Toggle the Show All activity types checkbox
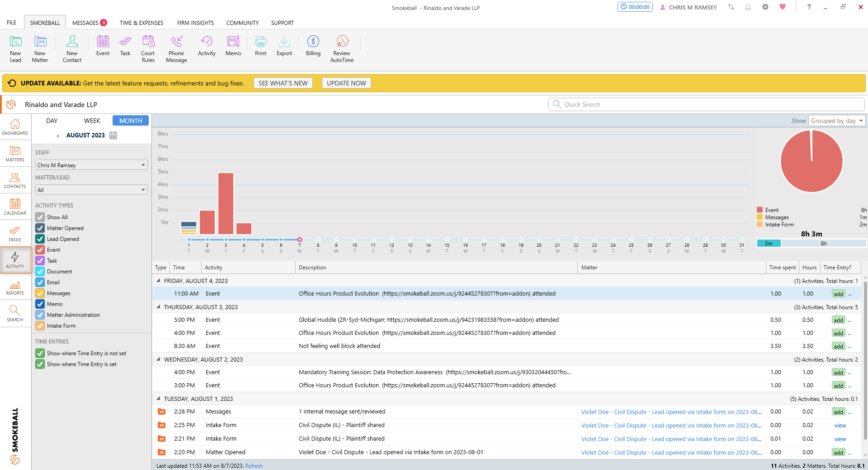Viewport: 868px width, 470px height. (40, 217)
